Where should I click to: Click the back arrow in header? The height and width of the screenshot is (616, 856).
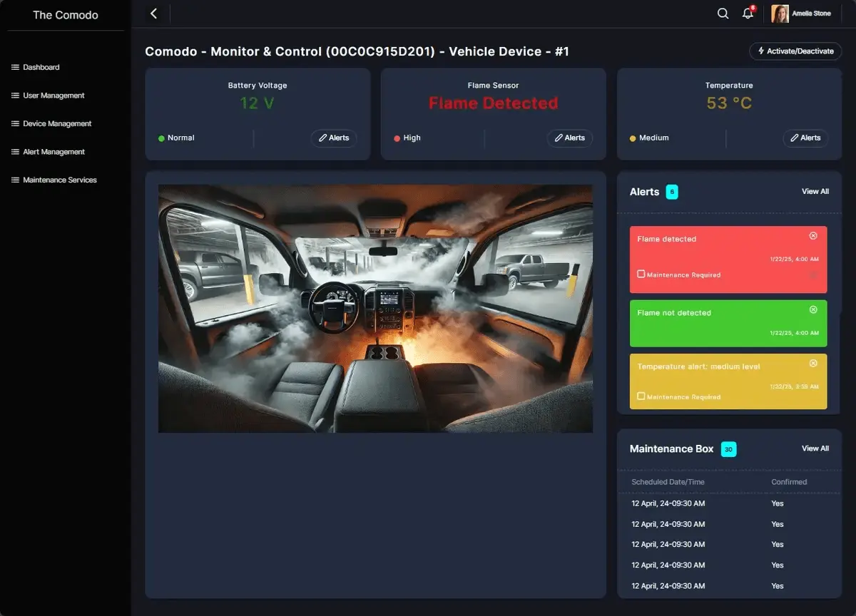[154, 14]
